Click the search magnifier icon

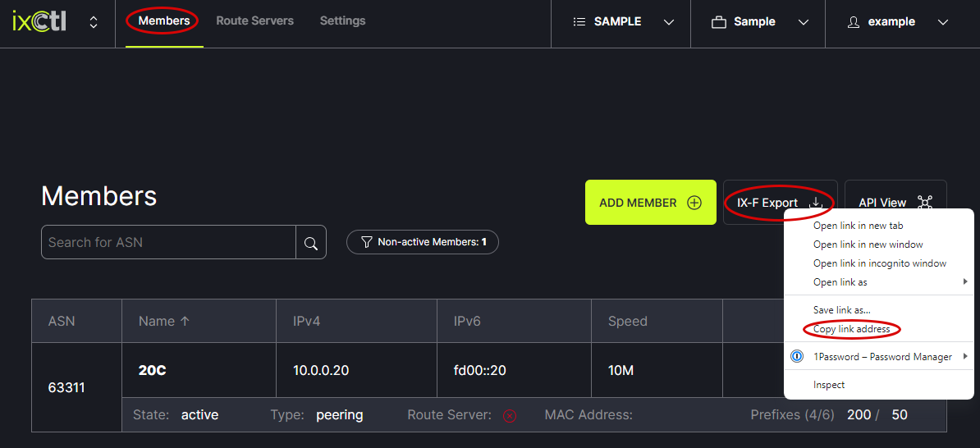pyautogui.click(x=311, y=243)
